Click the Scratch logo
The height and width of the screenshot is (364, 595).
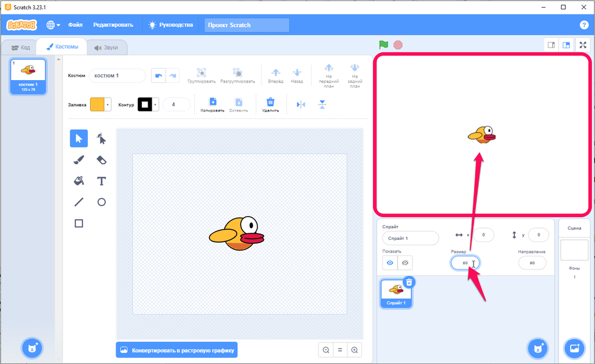tap(21, 25)
